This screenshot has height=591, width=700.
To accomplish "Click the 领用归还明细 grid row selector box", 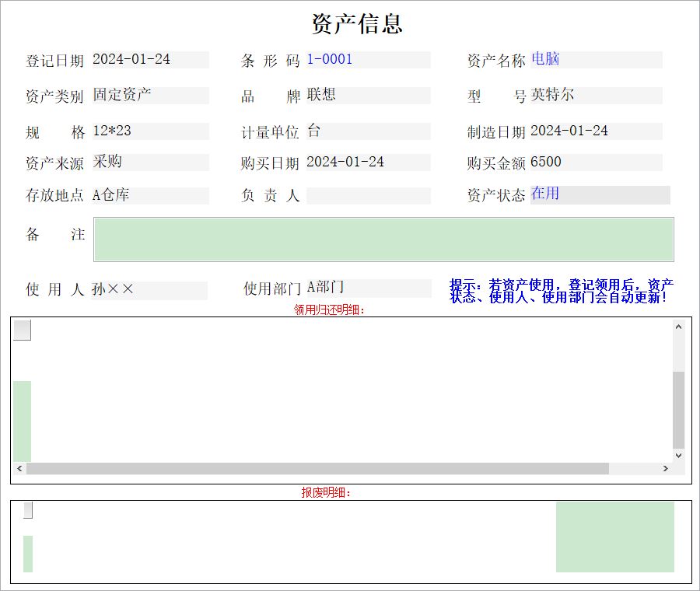I will coord(23,330).
